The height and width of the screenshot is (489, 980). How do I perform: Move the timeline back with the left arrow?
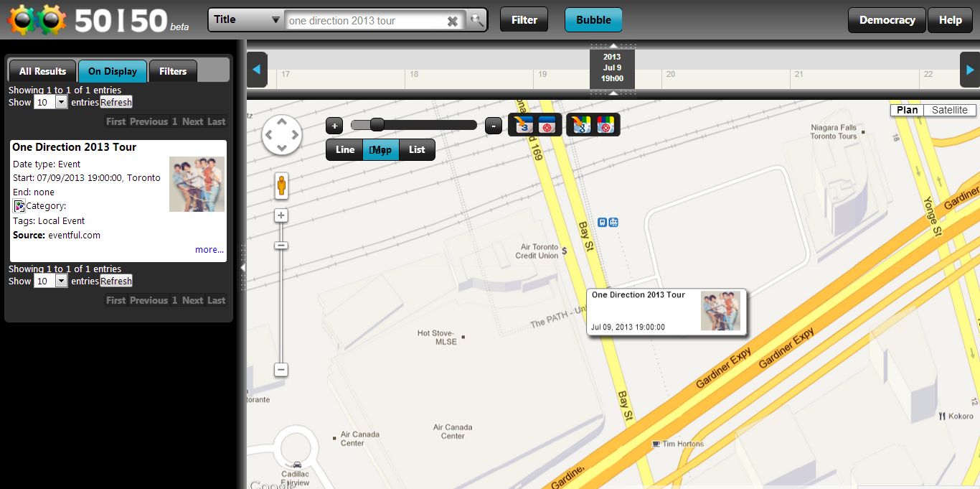(x=257, y=70)
